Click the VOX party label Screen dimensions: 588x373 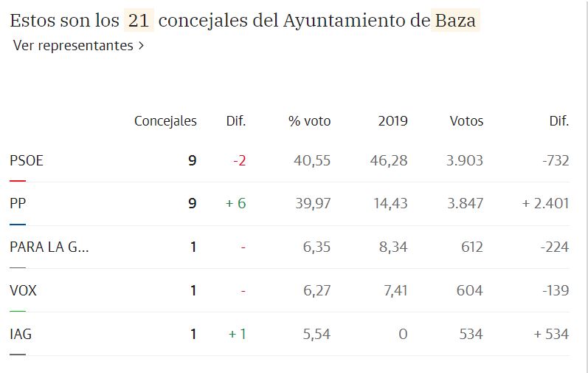pyautogui.click(x=23, y=290)
